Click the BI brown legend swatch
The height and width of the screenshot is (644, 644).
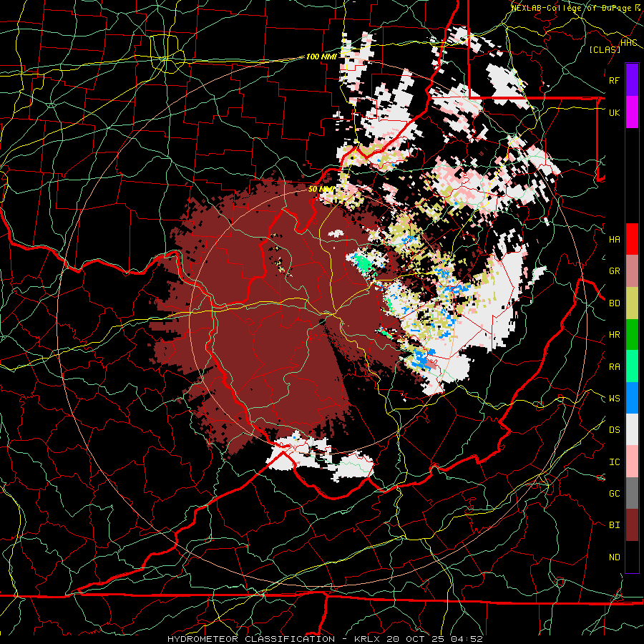click(632, 525)
